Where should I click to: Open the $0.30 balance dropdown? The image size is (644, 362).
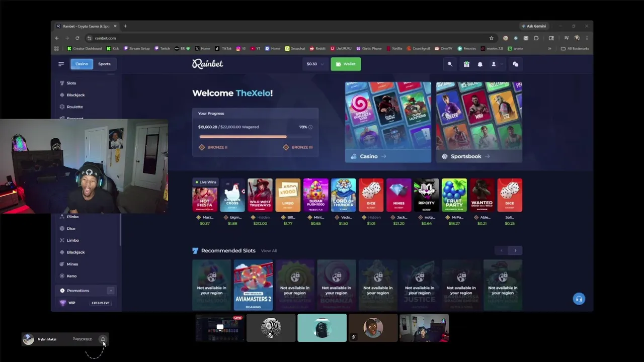[316, 64]
